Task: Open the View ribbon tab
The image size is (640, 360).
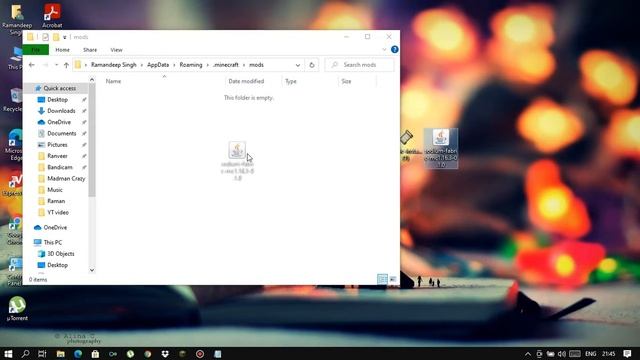Action: pos(116,50)
